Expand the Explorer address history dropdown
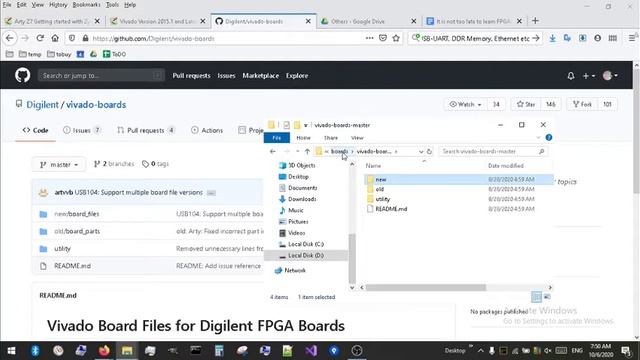 click(x=421, y=151)
